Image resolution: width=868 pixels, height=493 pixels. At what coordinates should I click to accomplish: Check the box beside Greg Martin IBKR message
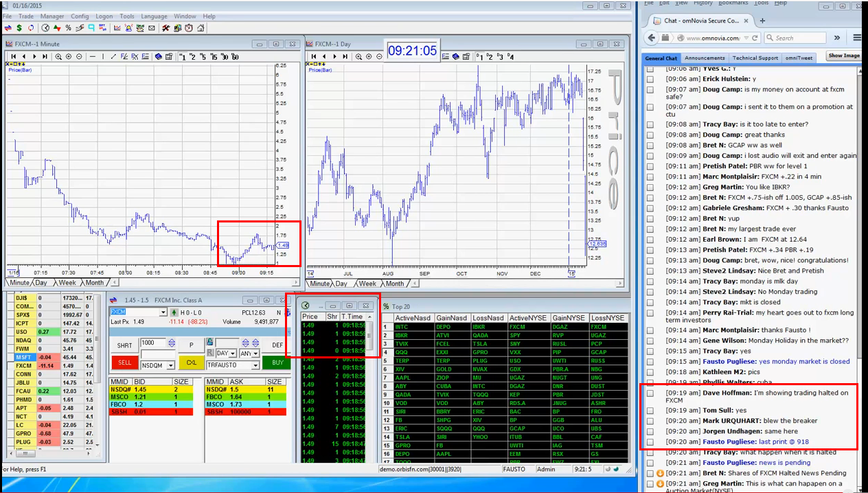click(650, 187)
